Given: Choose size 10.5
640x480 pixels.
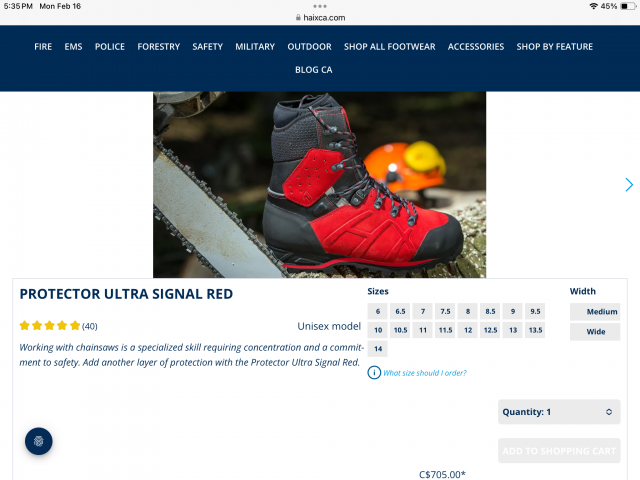Looking at the screenshot, I should point(400,330).
